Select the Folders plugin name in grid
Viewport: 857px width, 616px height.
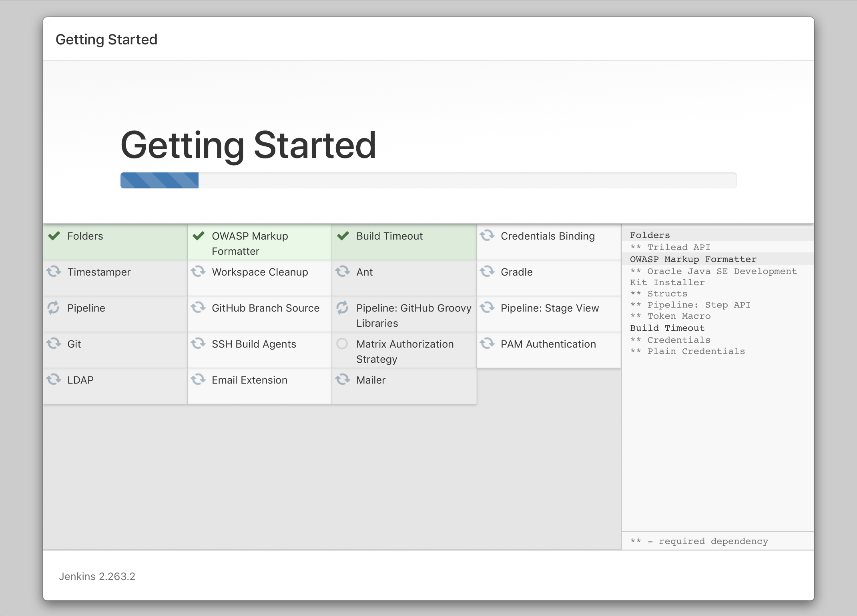coord(85,236)
